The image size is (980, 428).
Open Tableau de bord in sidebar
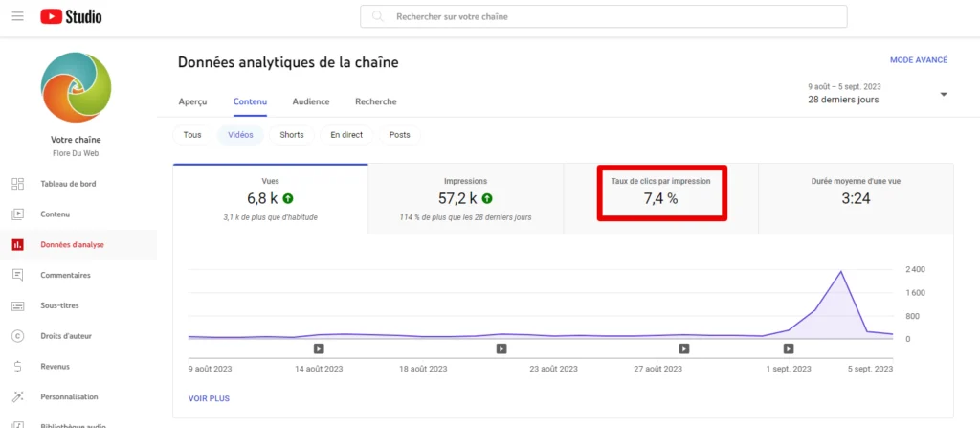point(78,184)
